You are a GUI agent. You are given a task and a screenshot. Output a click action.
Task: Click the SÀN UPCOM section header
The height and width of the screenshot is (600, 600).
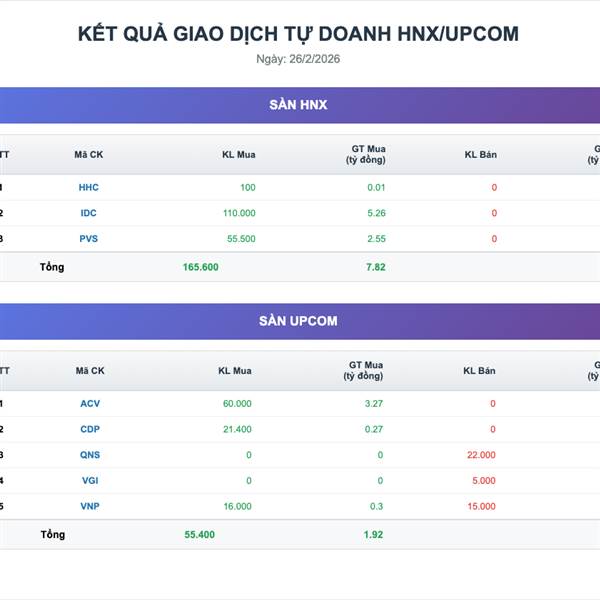click(298, 321)
